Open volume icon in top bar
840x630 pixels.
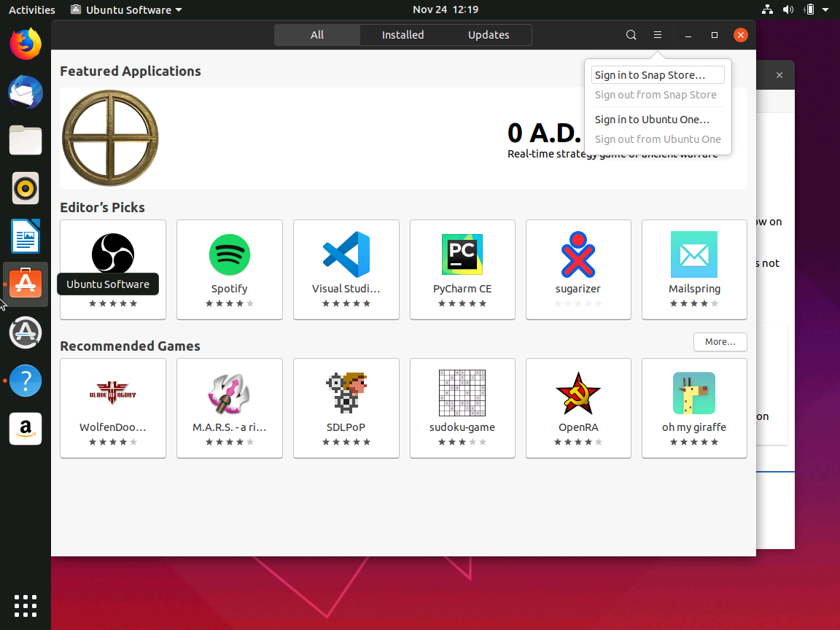point(788,9)
